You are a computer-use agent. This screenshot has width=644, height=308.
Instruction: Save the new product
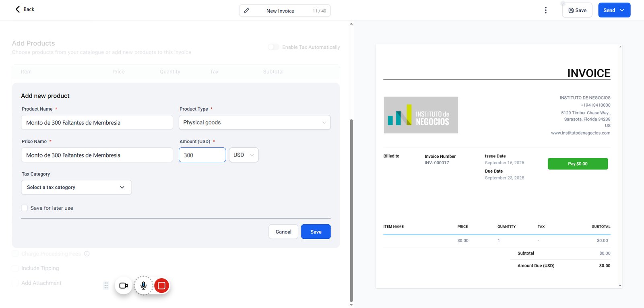click(316, 232)
